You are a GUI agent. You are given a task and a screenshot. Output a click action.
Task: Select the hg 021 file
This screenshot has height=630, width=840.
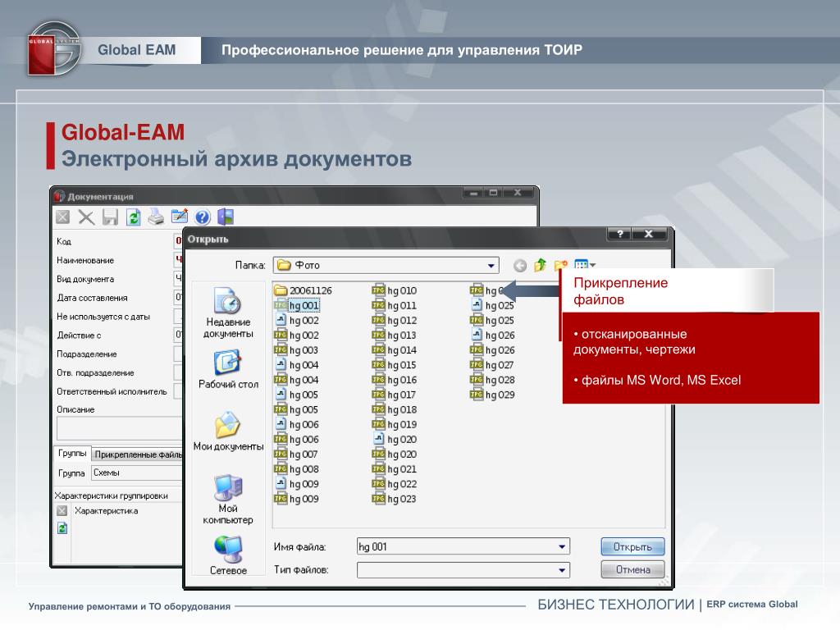pos(395,469)
